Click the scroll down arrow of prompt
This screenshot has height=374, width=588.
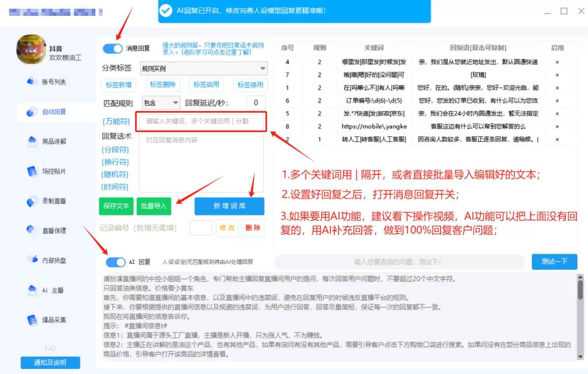(x=580, y=356)
